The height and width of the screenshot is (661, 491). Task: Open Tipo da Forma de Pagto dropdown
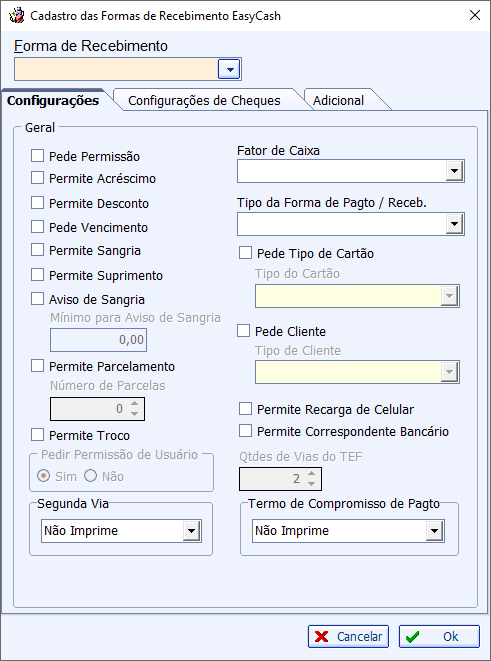click(x=454, y=223)
